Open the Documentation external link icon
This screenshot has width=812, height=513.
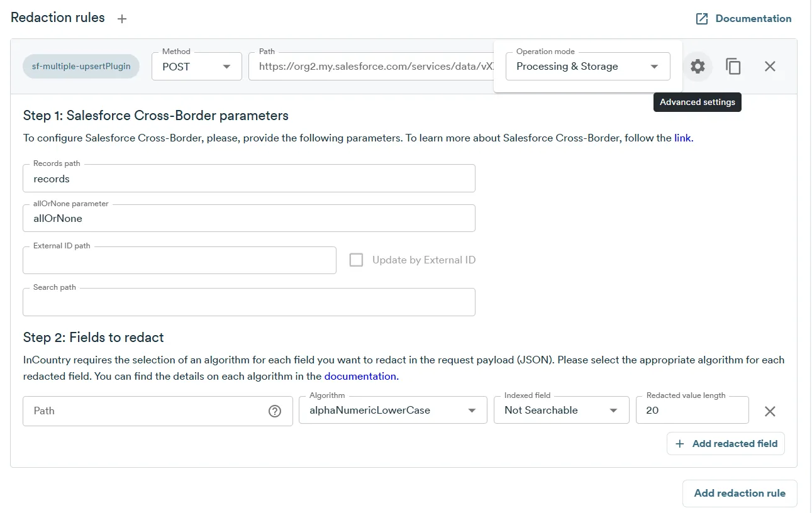pyautogui.click(x=701, y=19)
